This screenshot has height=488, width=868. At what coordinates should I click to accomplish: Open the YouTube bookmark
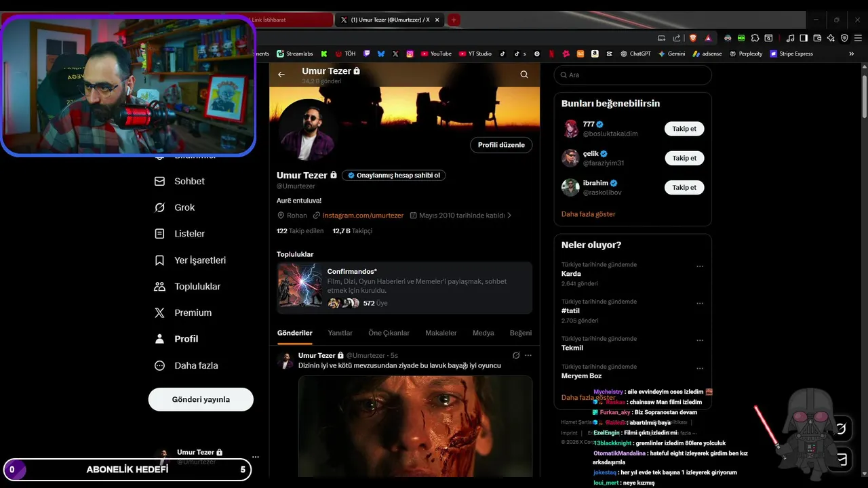(x=436, y=54)
